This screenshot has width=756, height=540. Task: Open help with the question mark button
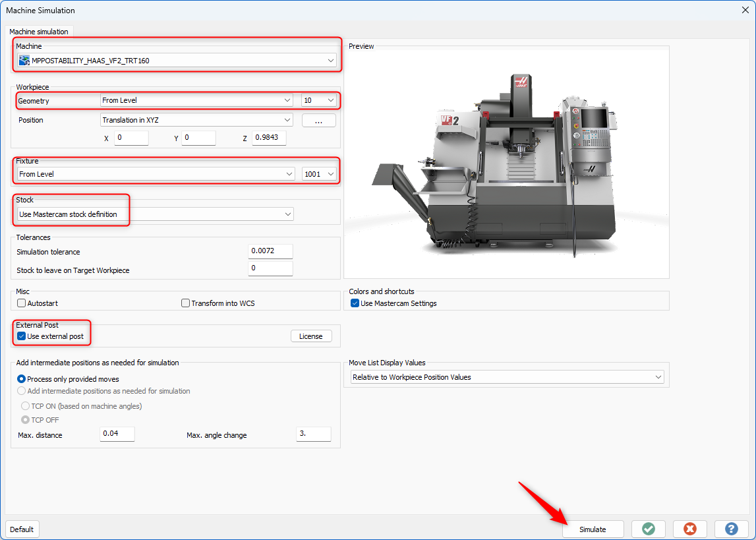(731, 529)
